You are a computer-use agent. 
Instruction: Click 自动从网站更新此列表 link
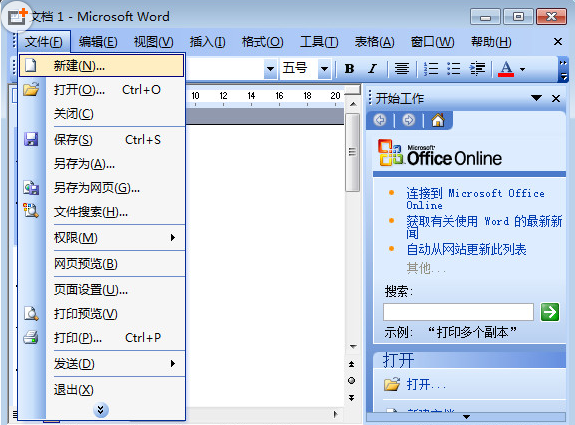click(x=466, y=249)
